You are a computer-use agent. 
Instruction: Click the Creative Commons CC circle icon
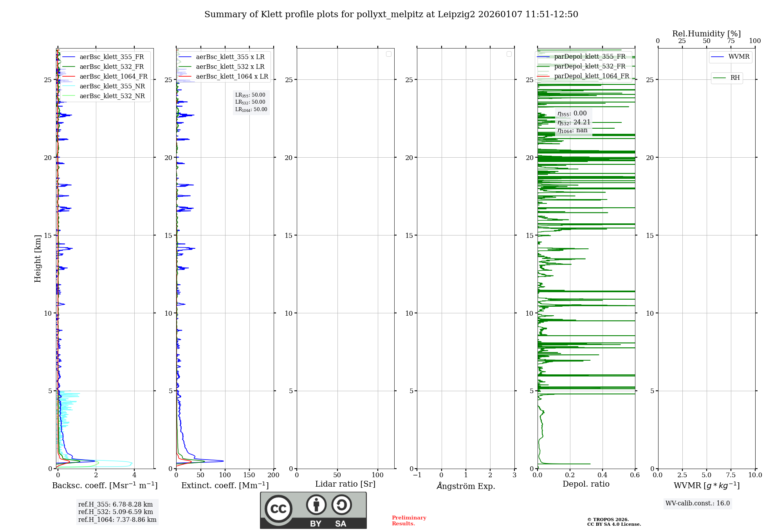(x=278, y=509)
